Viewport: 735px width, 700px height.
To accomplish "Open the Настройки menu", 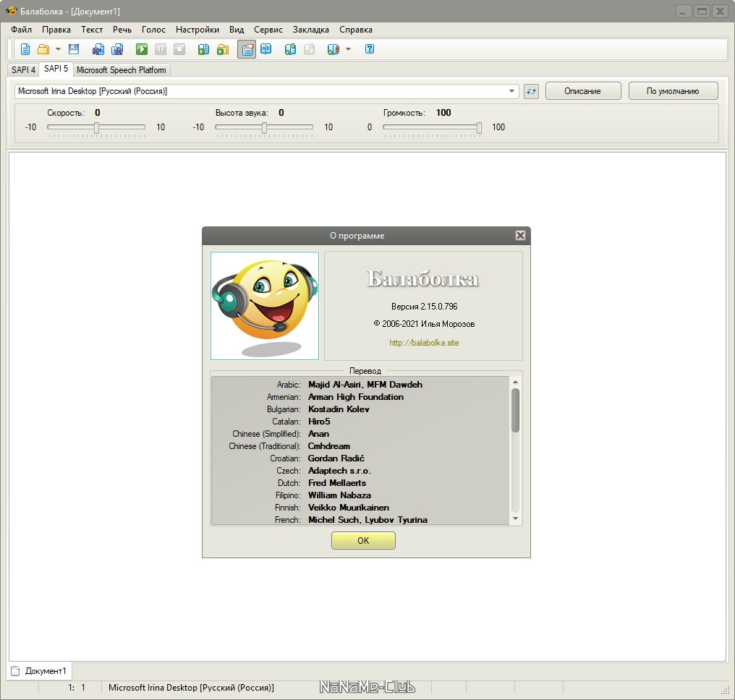I will pyautogui.click(x=197, y=30).
